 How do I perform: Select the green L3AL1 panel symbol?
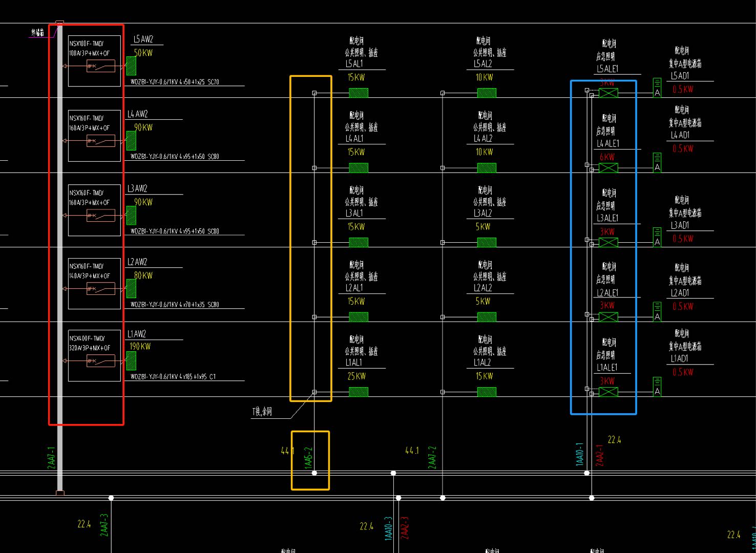point(359,242)
